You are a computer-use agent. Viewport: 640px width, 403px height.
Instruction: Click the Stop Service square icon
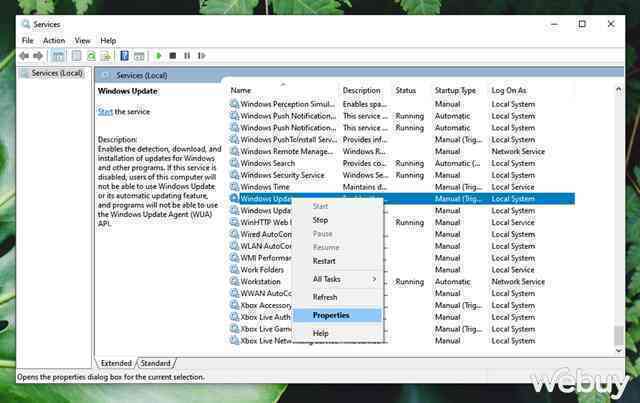point(173,56)
